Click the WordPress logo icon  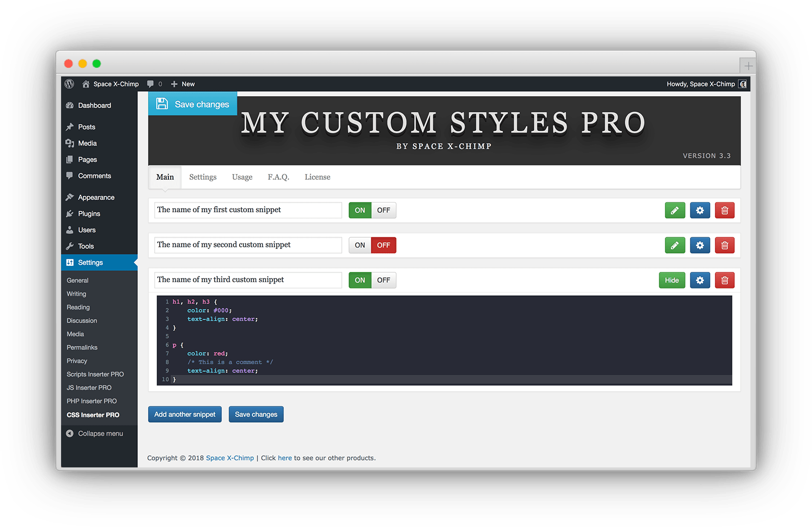click(70, 84)
